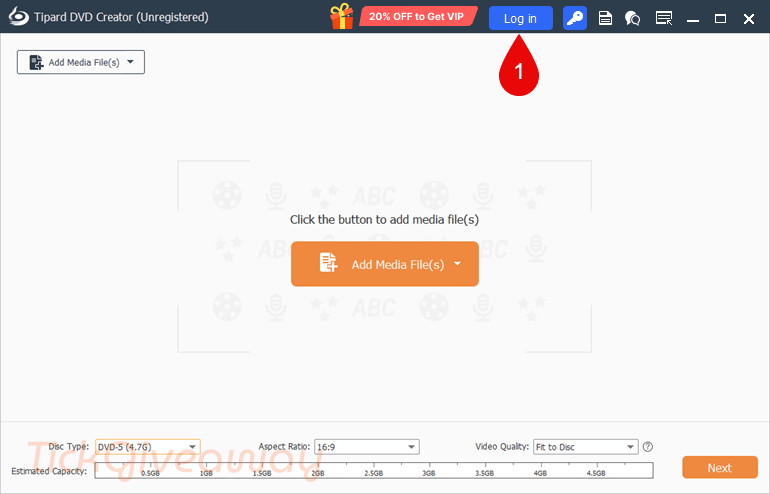
Task: Click the 'Click the button to add media file(s)' text
Action: [384, 220]
